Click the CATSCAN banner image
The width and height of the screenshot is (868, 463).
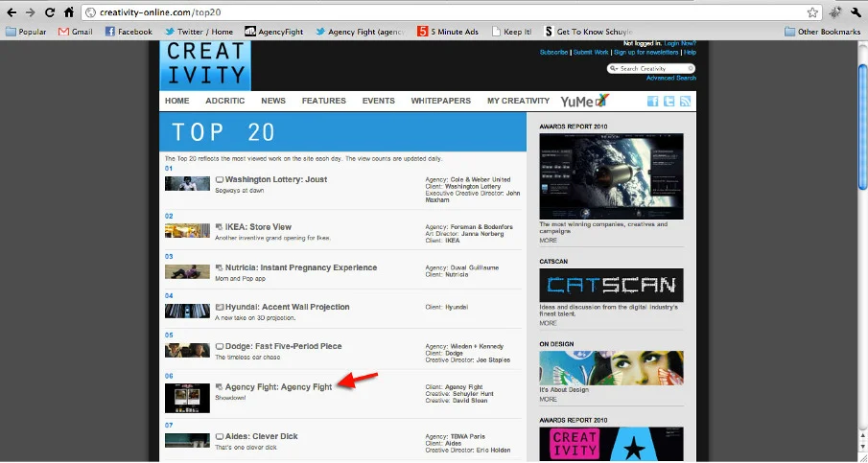(x=611, y=285)
